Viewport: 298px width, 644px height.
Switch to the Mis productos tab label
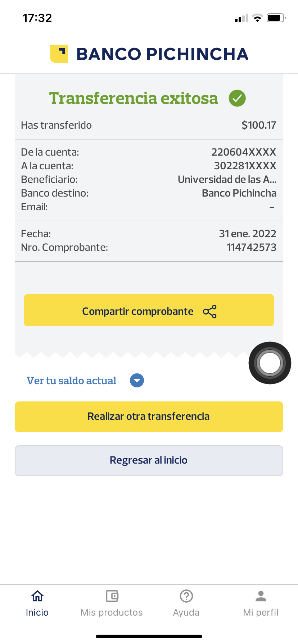click(x=112, y=612)
